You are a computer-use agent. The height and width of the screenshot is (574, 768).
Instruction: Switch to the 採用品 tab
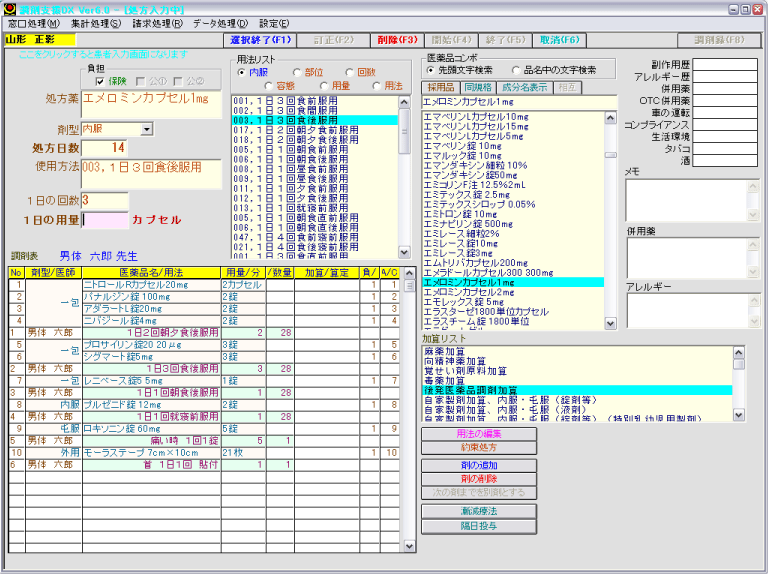pyautogui.click(x=440, y=88)
